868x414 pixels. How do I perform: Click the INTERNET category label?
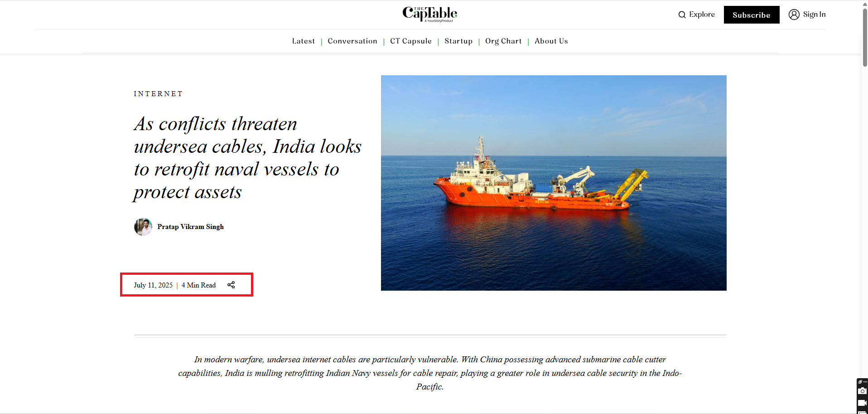[x=158, y=94]
